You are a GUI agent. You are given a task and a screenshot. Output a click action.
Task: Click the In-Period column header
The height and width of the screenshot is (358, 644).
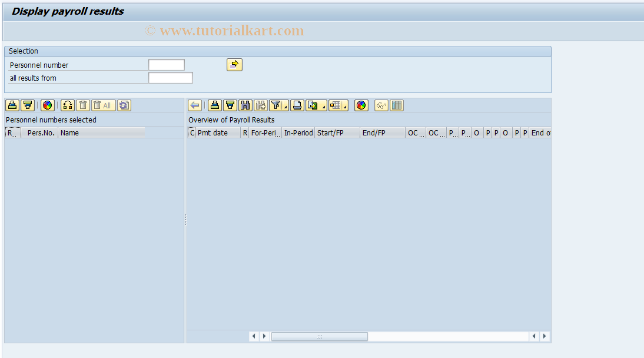click(x=298, y=132)
